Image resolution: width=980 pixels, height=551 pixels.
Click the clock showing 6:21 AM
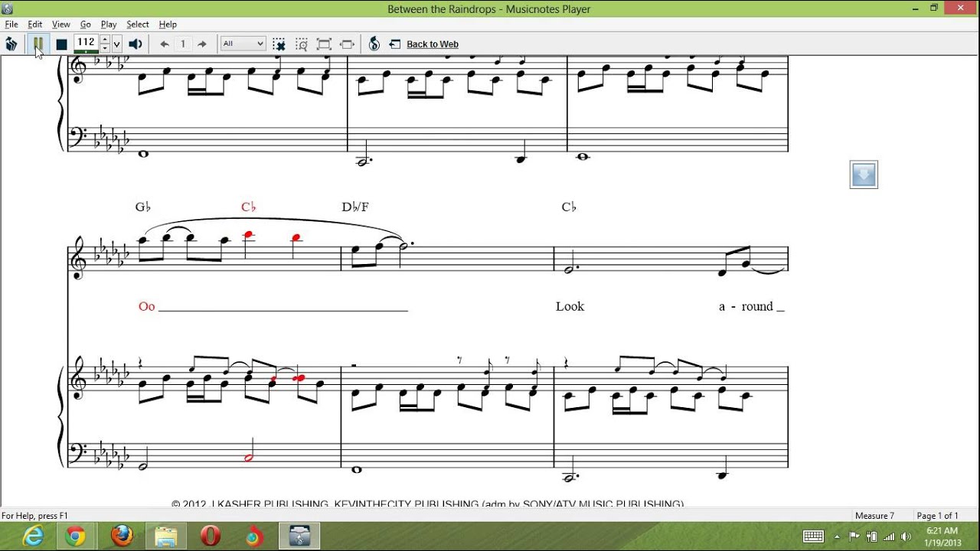(x=942, y=536)
